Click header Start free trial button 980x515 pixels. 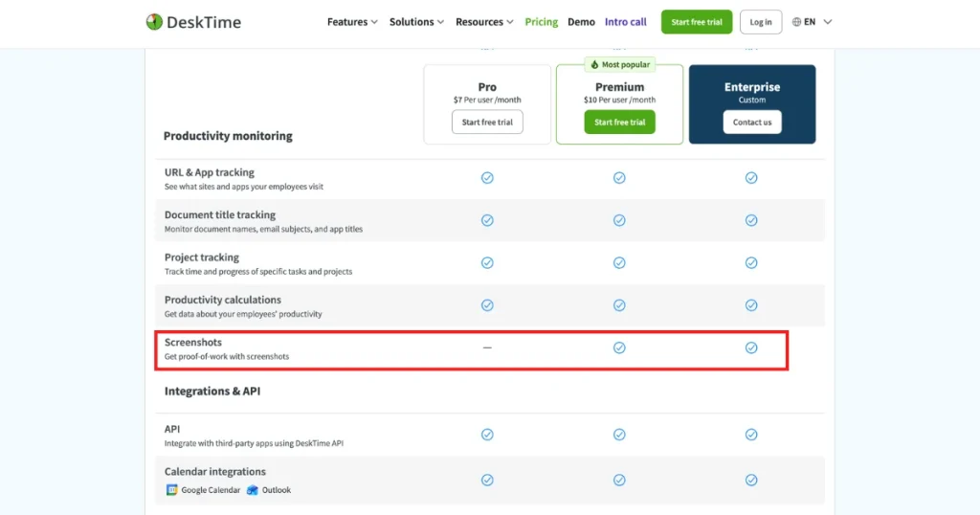pyautogui.click(x=697, y=22)
